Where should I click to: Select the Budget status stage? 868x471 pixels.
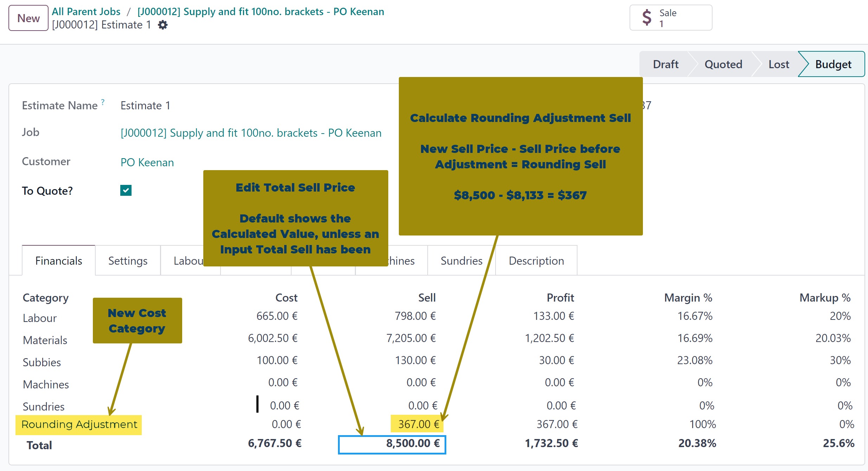(x=833, y=64)
